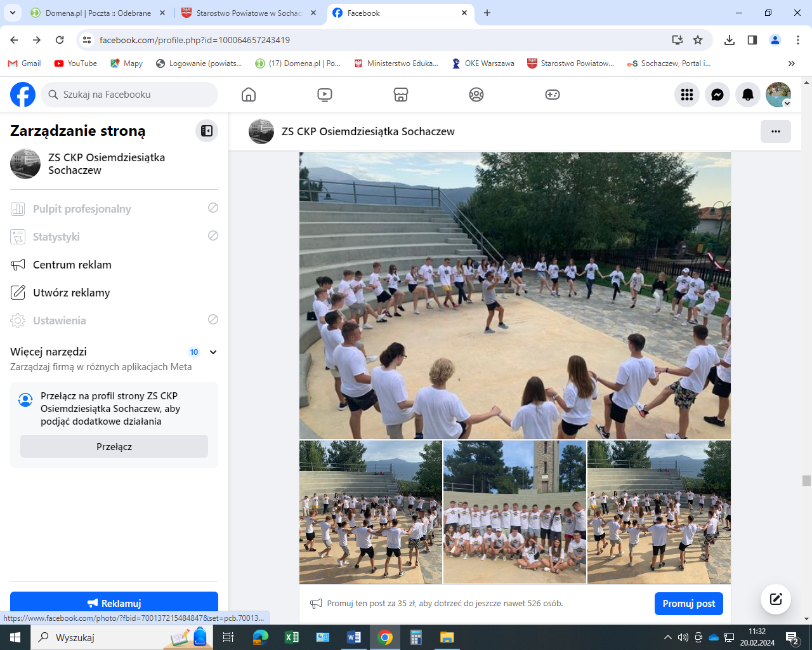Open the Facebook Watch video icon
Screen dimensions: 812x650
(x=324, y=95)
